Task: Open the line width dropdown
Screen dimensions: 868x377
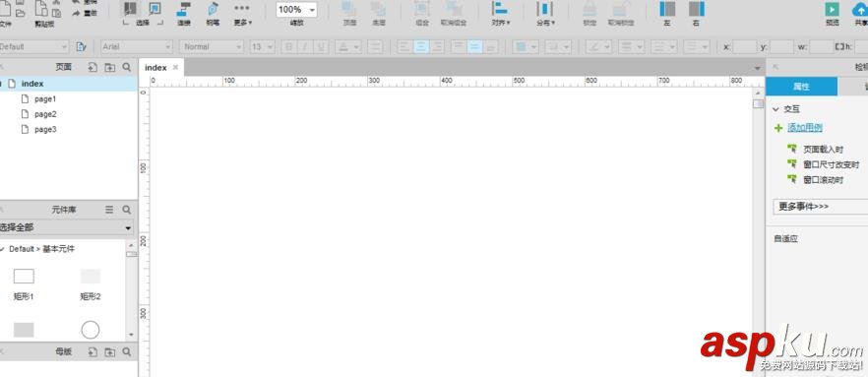Action: 631,47
